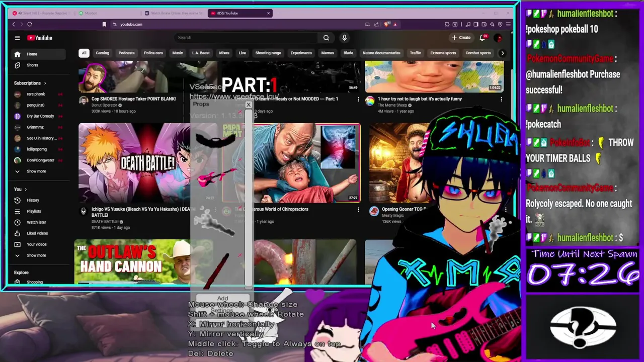Go forward in browser history
Viewport: 644px width, 362px height.
(21, 24)
